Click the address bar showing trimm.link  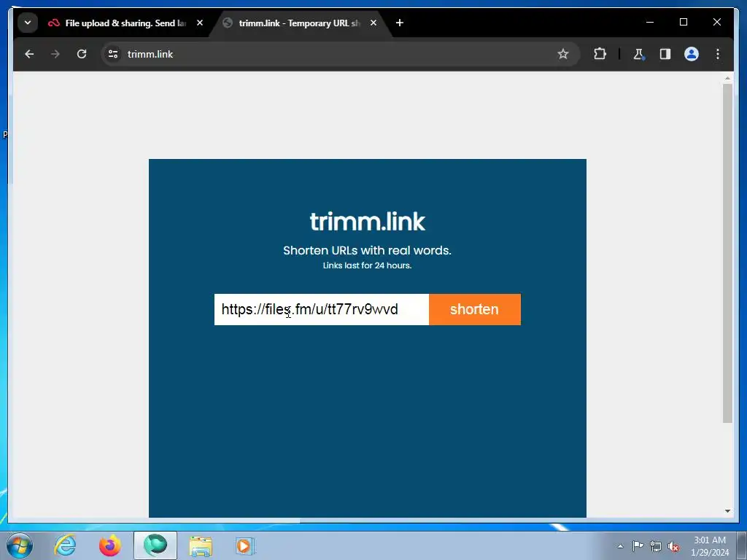(338, 54)
